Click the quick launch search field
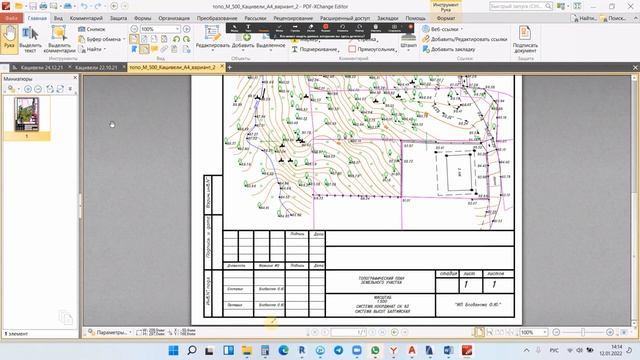This screenshot has height=360, width=640. 521,6
